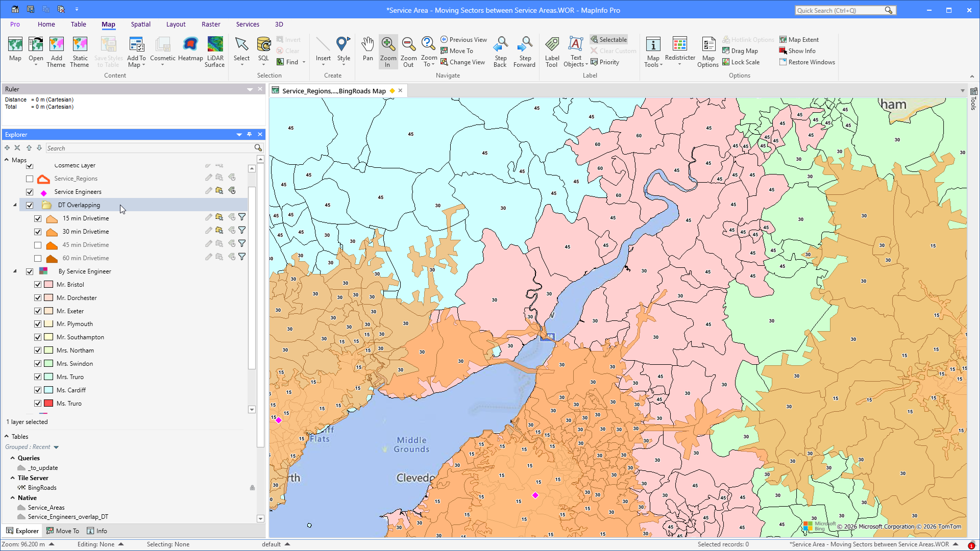Select the Pan tool

coord(367,51)
